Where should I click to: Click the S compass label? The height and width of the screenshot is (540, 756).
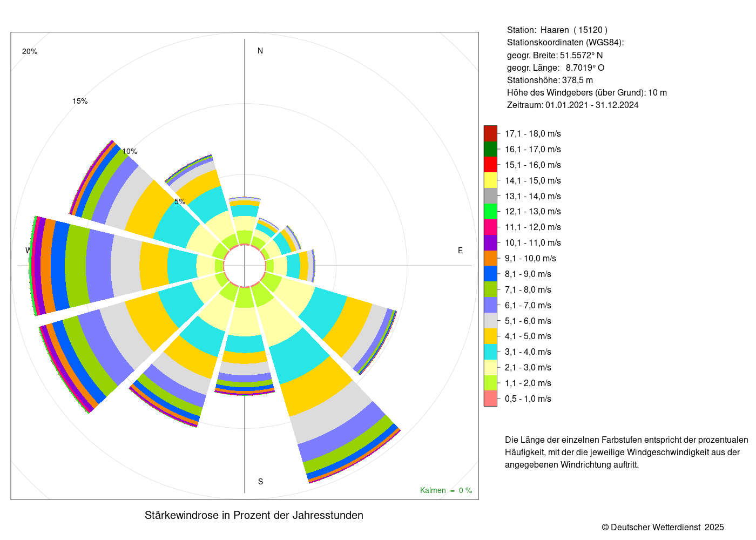click(x=260, y=482)
